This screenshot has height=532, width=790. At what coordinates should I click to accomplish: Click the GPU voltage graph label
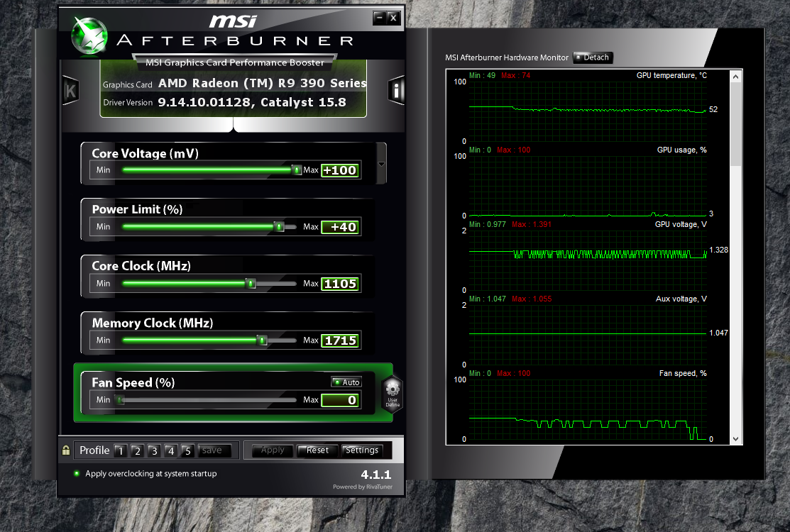click(x=681, y=224)
